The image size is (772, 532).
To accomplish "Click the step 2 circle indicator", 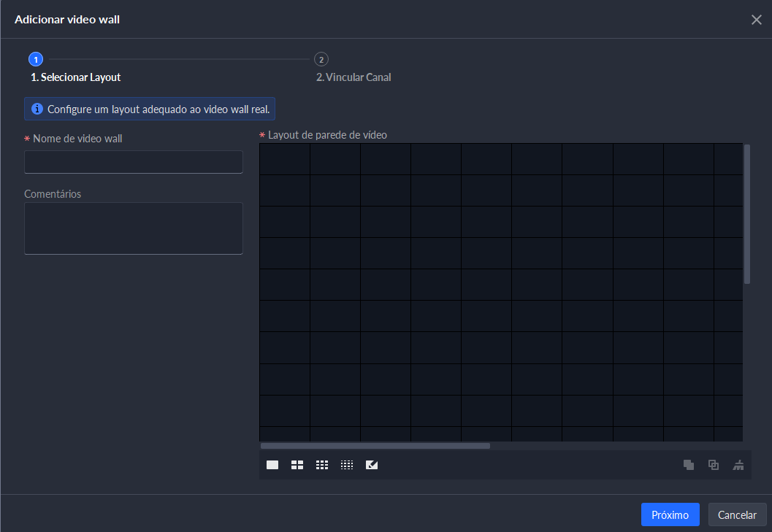I will click(321, 59).
